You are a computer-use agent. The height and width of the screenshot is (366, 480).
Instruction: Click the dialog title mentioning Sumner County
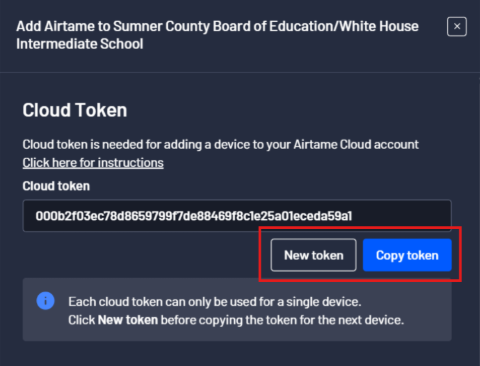point(217,35)
